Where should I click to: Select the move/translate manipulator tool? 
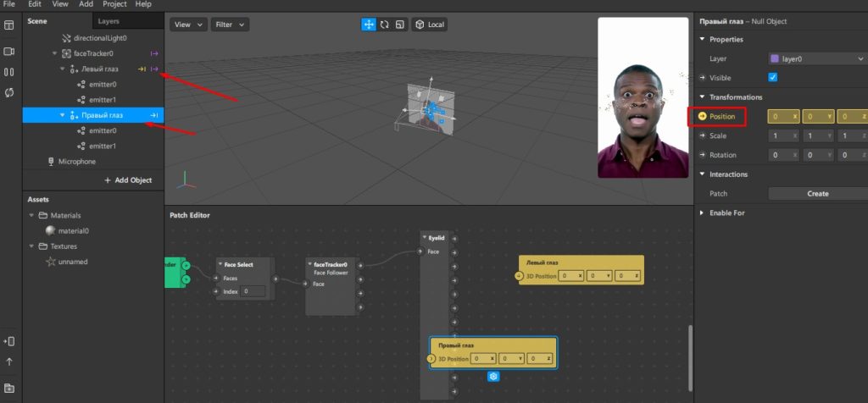click(369, 25)
